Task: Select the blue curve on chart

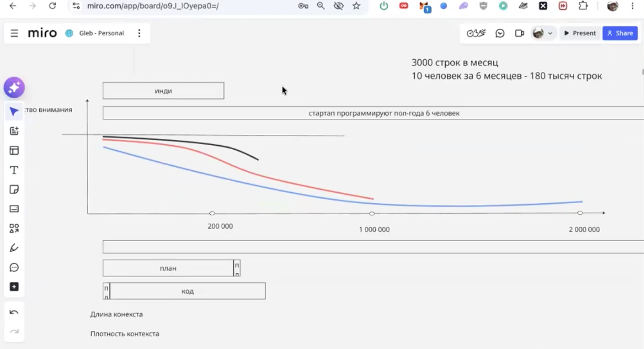Action: (253, 184)
